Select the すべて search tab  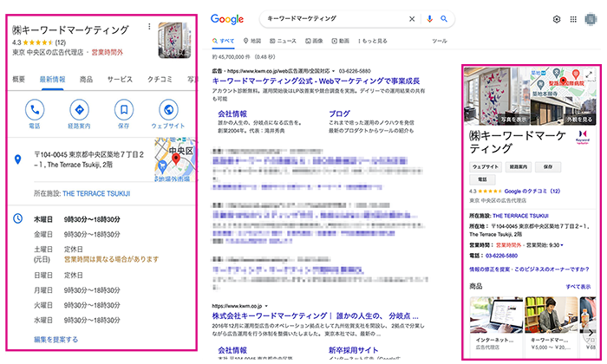[224, 41]
